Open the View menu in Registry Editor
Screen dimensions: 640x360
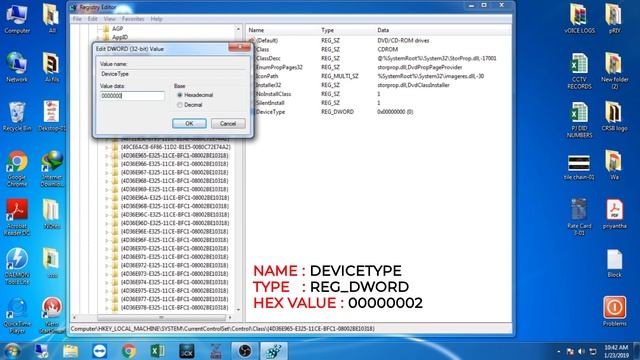(x=109, y=19)
